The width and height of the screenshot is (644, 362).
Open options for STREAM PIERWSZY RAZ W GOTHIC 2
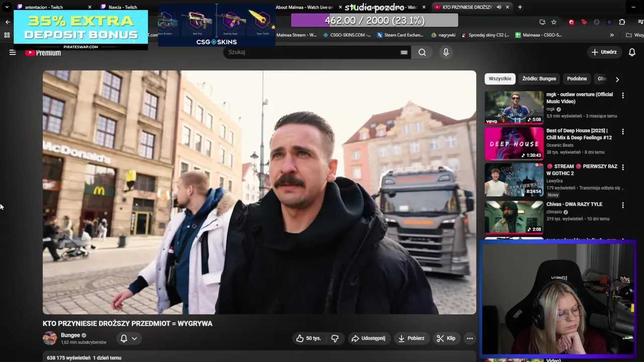[x=623, y=167]
